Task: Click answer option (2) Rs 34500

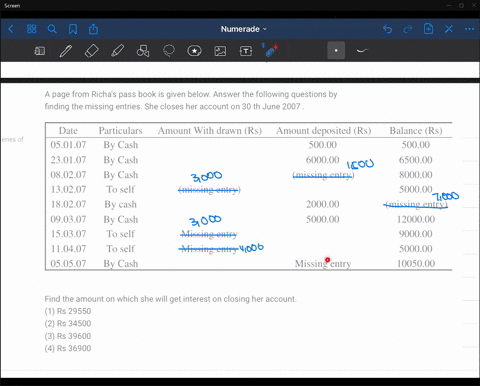Action: [68, 324]
